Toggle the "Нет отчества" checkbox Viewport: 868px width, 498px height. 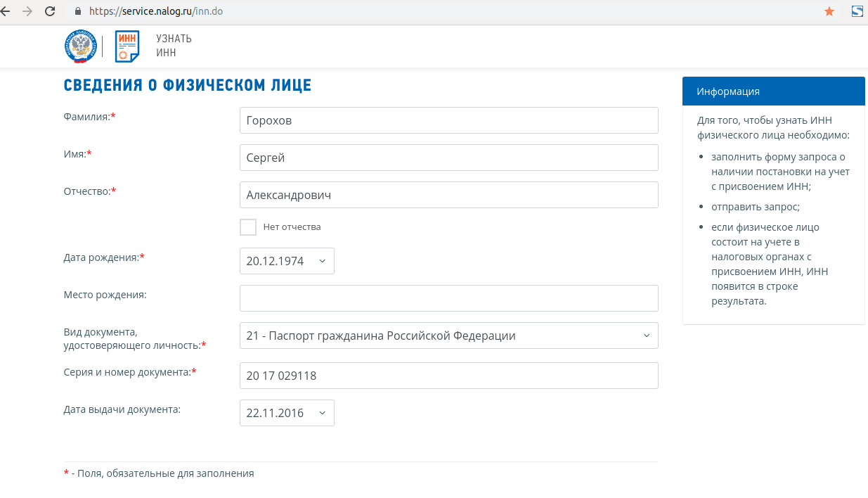coord(248,227)
